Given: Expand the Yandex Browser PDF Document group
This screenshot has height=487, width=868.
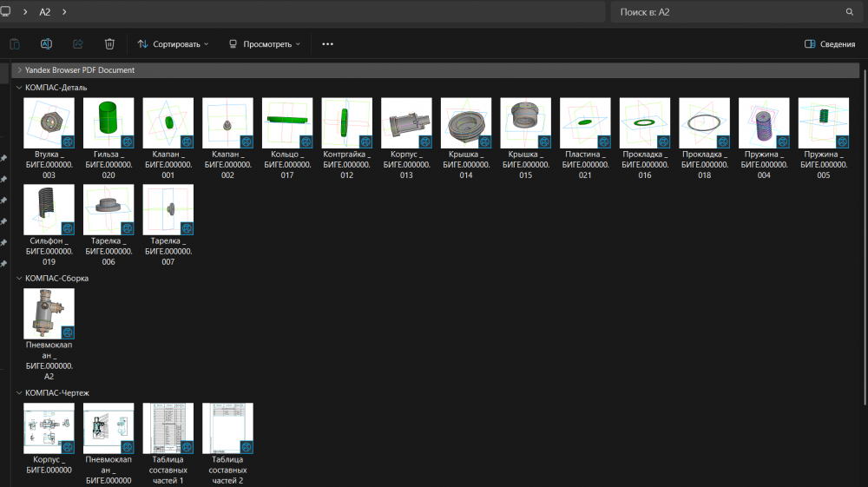Looking at the screenshot, I should pyautogui.click(x=19, y=70).
